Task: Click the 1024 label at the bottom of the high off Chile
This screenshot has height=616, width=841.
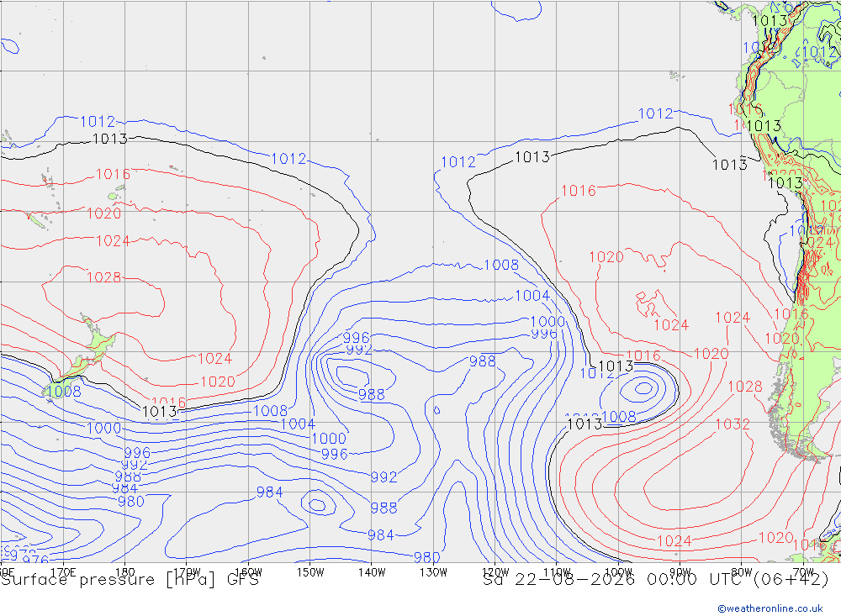Action: (x=674, y=541)
